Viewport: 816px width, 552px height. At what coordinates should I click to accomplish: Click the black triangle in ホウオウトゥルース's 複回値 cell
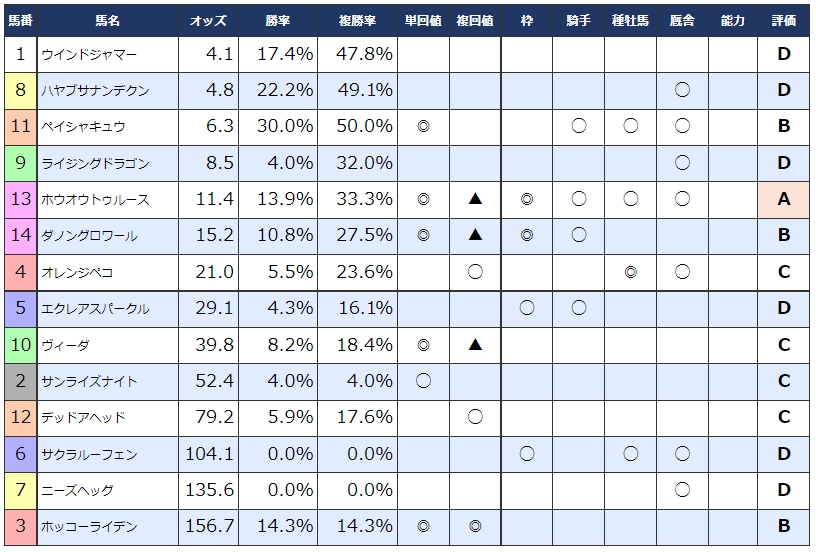[x=475, y=200]
